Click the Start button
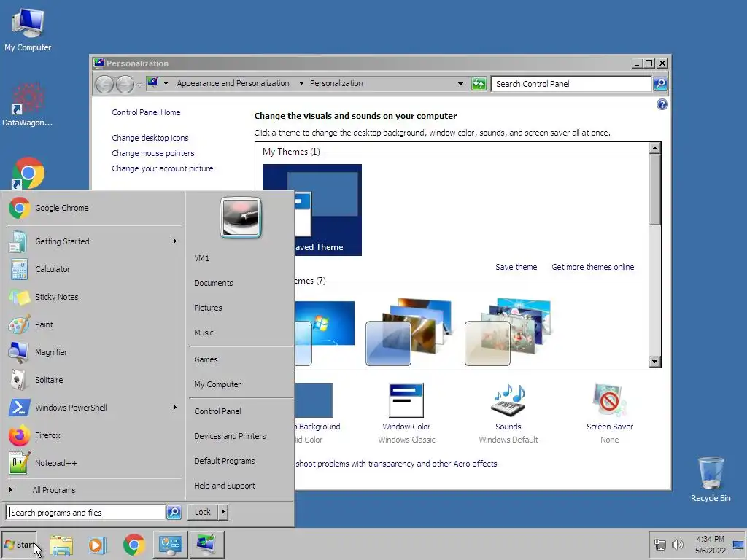Image resolution: width=747 pixels, height=560 pixels. click(x=19, y=544)
